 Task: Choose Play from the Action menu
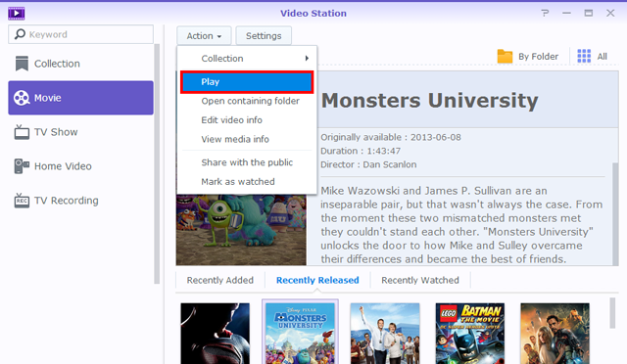[x=247, y=82]
